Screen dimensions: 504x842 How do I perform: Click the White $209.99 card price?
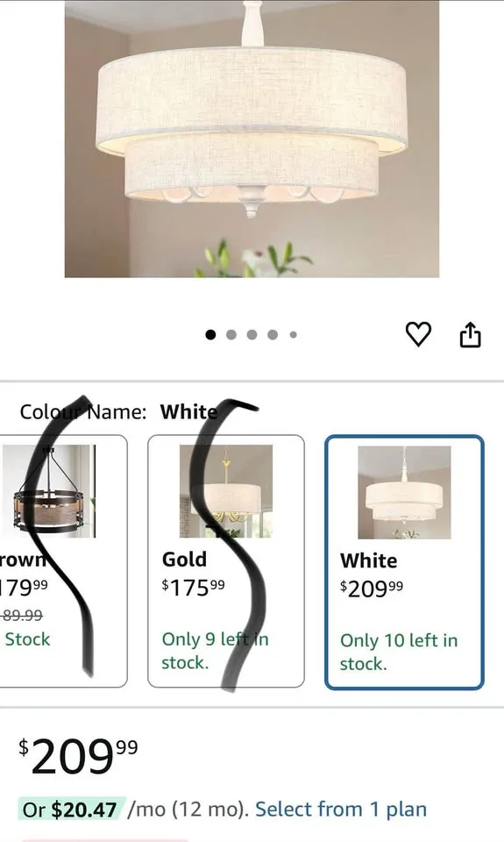372,589
